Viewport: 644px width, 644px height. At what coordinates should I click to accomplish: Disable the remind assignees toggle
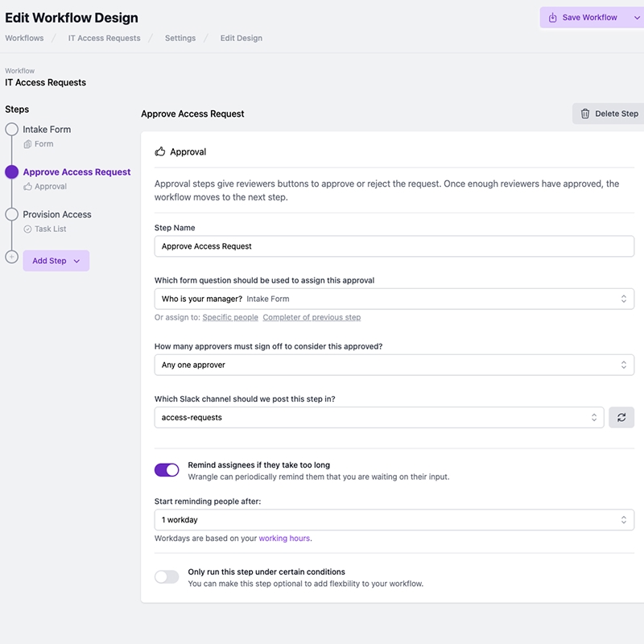[167, 470]
